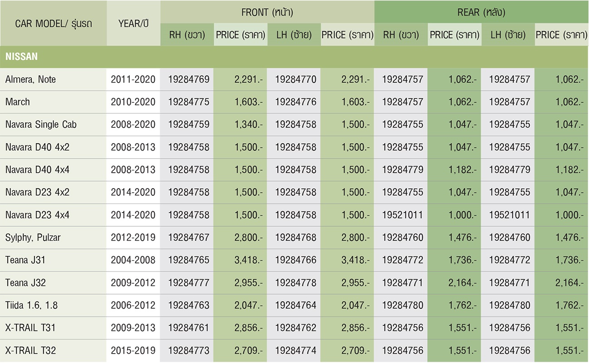Select the Teana J31 model name

pos(25,260)
